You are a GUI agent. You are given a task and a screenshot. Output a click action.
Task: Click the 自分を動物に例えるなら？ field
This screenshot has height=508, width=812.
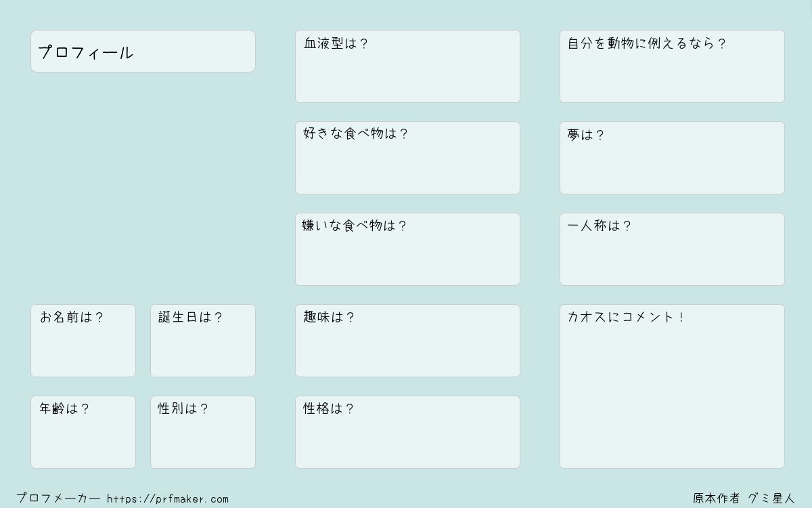(672, 66)
